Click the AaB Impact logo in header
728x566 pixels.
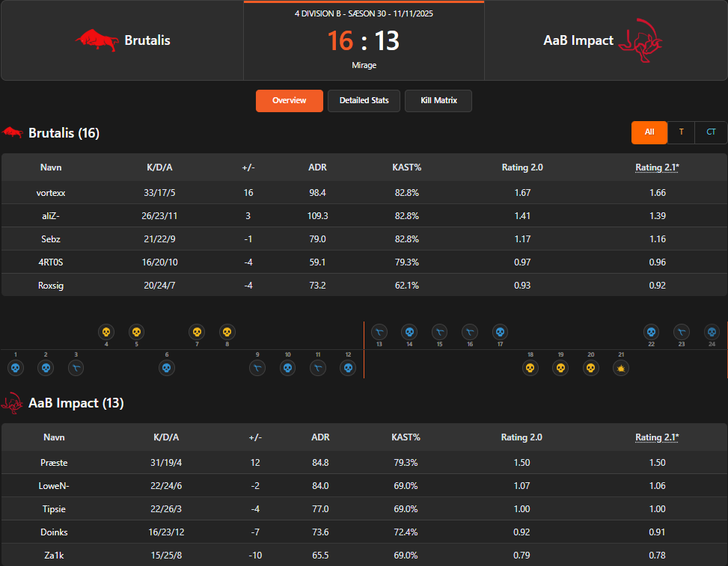640,40
